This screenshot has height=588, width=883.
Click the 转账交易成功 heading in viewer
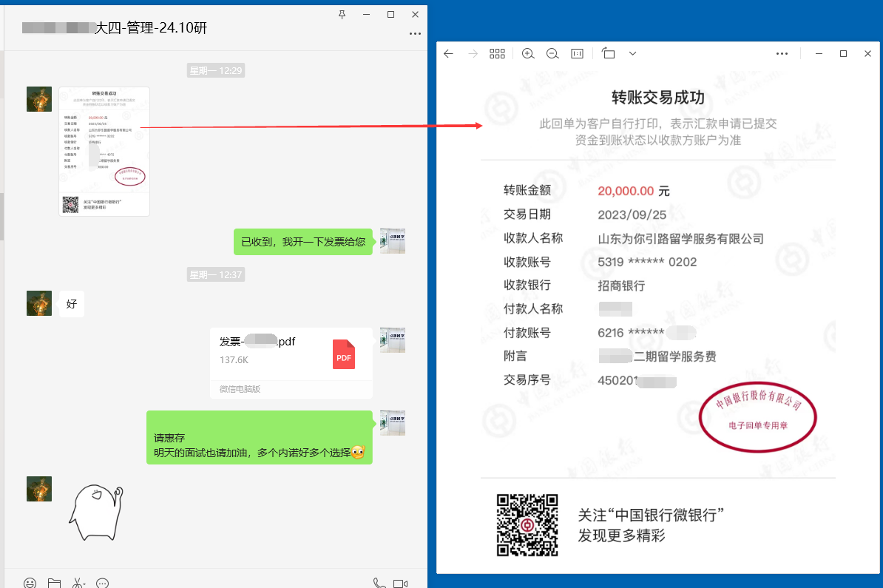[657, 98]
